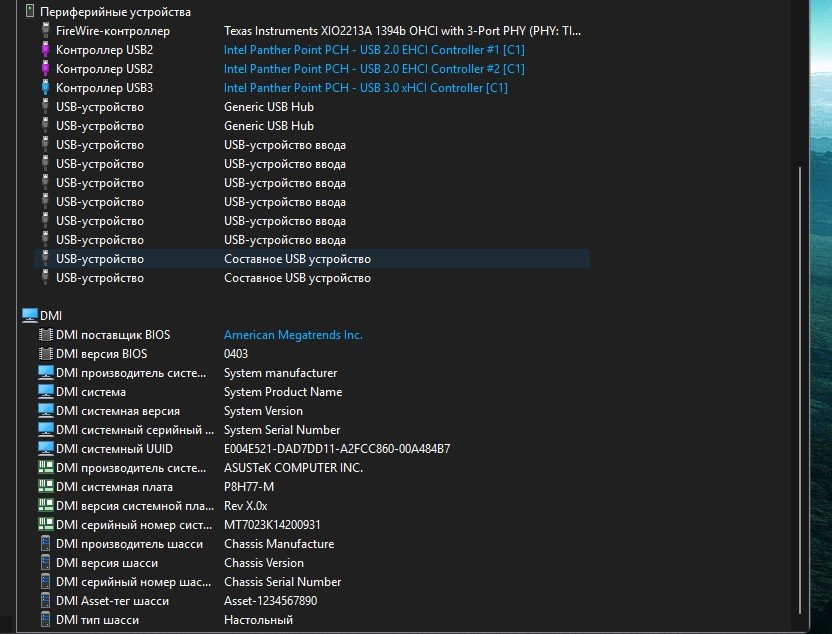Click the Периферийные устройства section icon

pos(28,11)
